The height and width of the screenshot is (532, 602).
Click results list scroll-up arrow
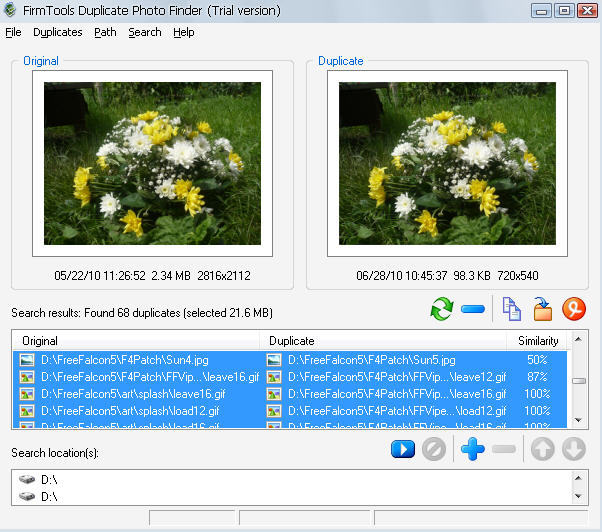tap(578, 339)
